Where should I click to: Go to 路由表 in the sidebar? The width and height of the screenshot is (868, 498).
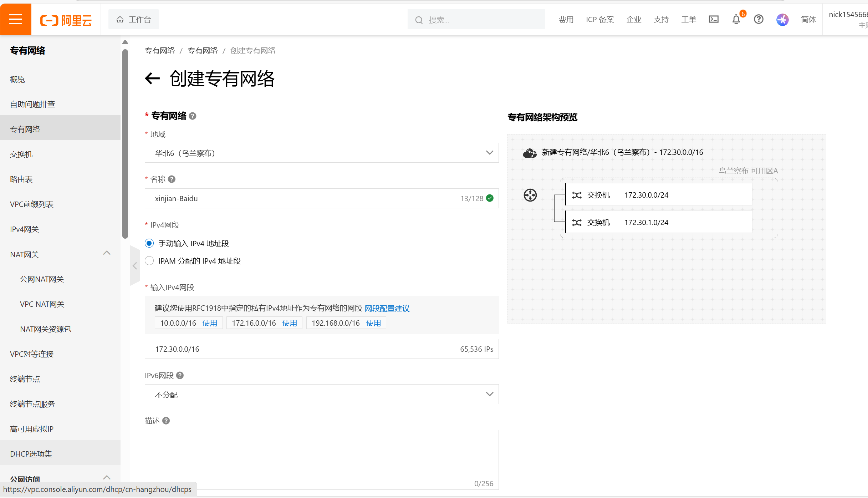tap(21, 179)
